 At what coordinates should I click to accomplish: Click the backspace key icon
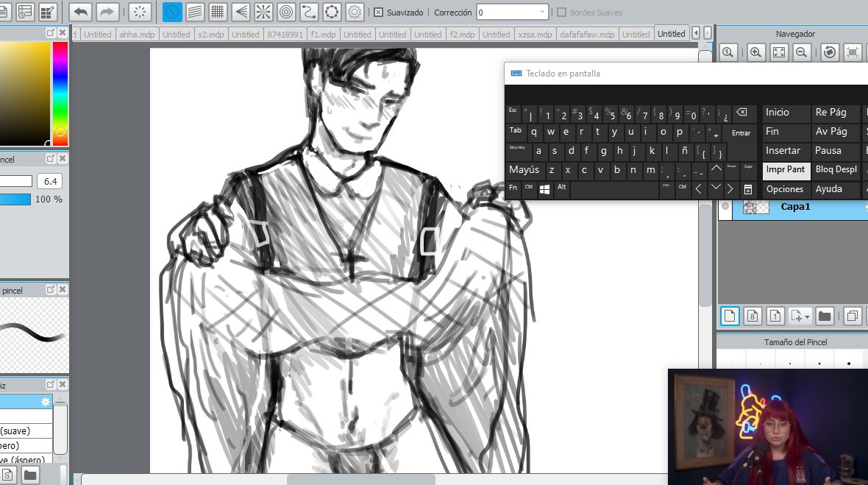pyautogui.click(x=741, y=113)
